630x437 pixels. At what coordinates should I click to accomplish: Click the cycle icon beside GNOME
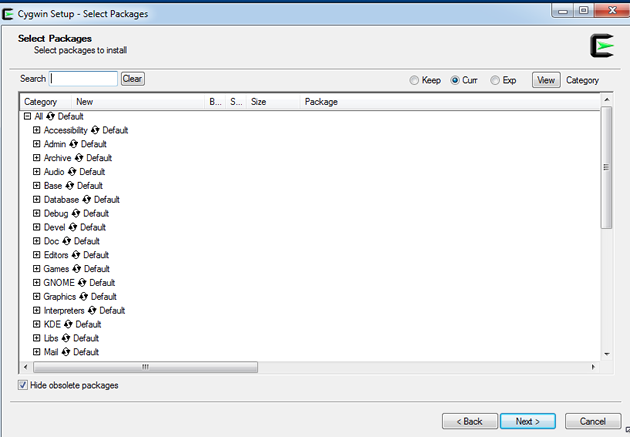pos(82,283)
